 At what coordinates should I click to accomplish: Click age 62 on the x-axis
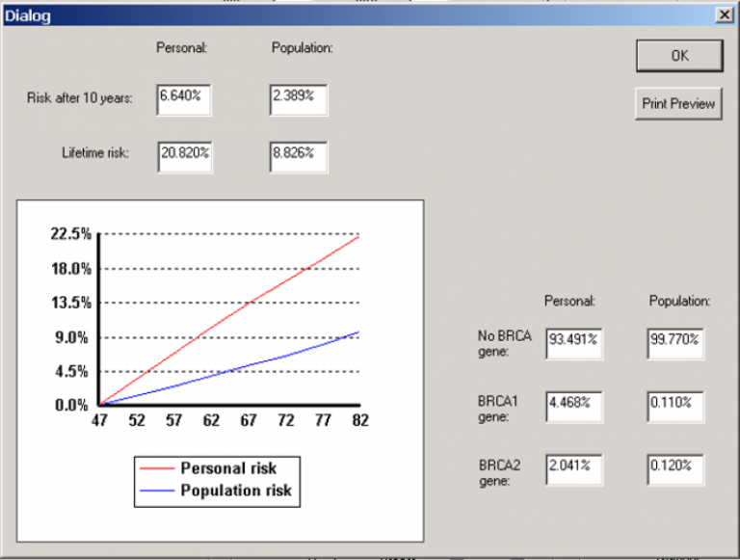(x=211, y=420)
